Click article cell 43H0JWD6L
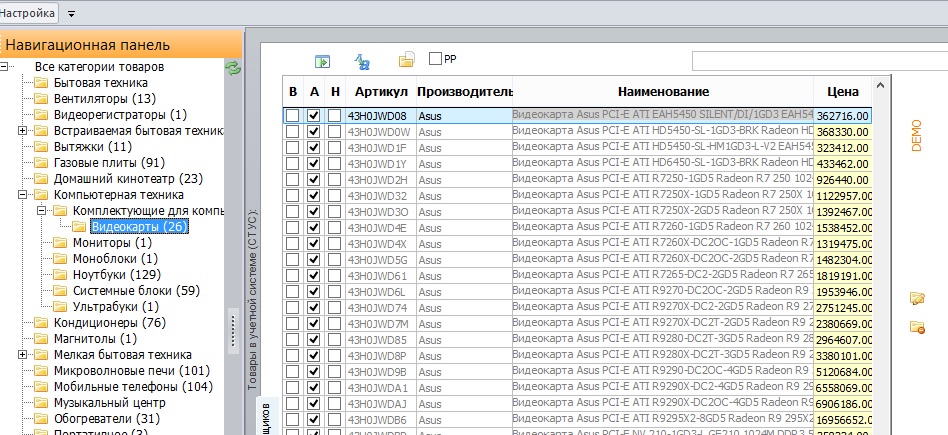The image size is (948, 435). click(381, 292)
